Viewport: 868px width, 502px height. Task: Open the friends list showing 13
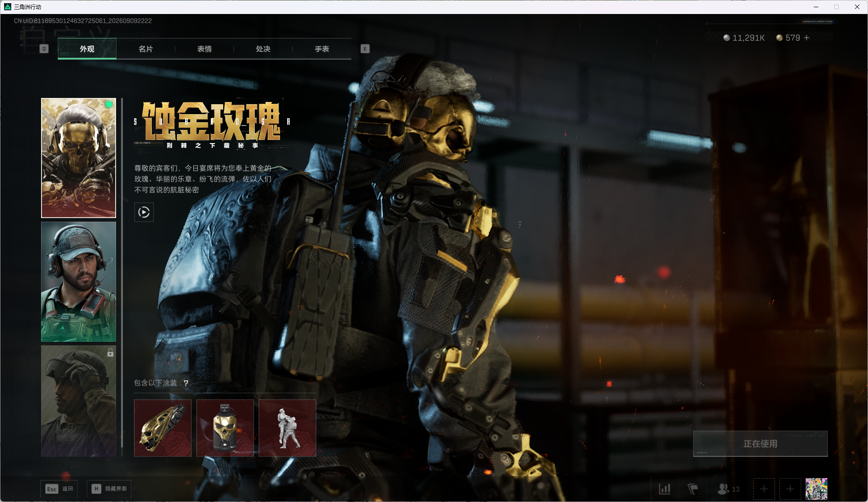[x=728, y=488]
